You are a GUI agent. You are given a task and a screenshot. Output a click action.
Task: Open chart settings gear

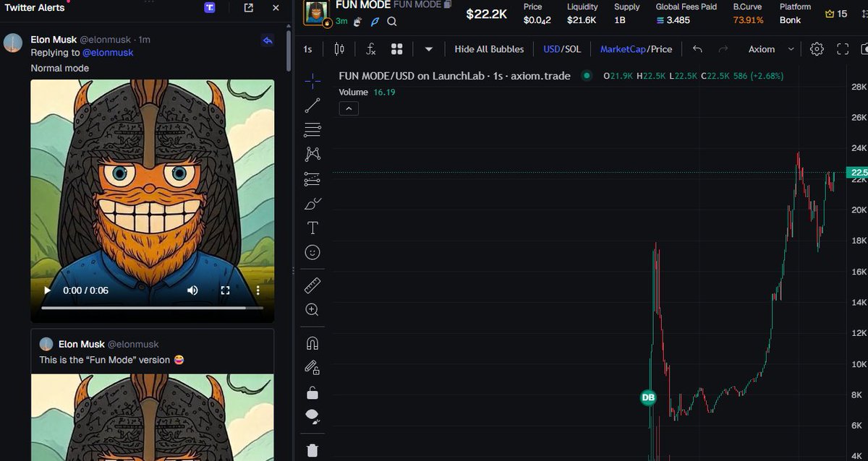(817, 49)
